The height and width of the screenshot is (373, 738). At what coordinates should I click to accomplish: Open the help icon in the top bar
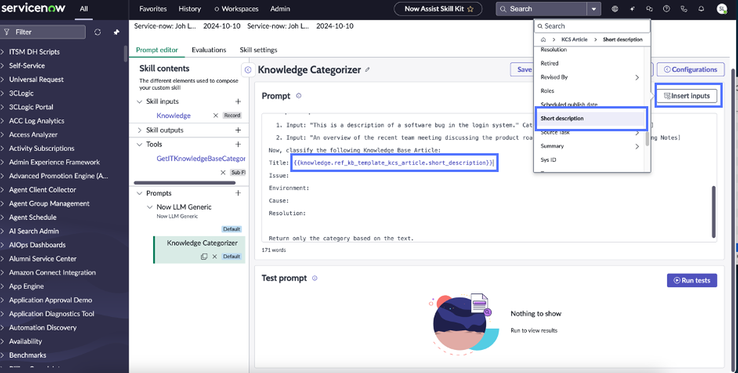pos(666,9)
